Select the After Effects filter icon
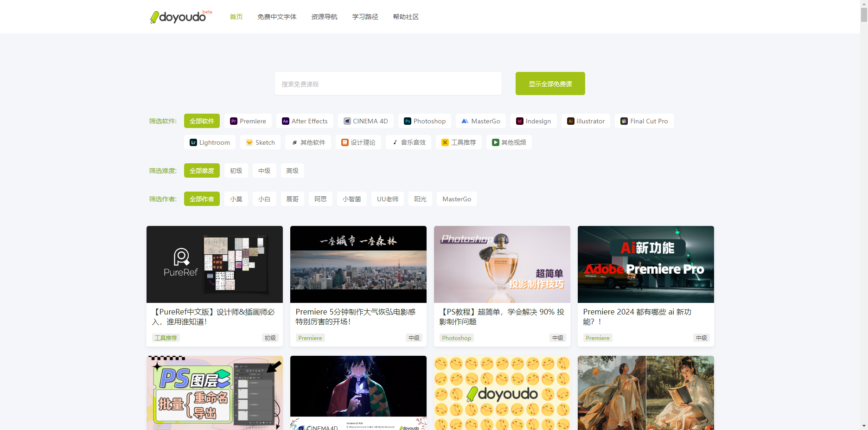Viewport: 868px width, 430px height. click(286, 121)
